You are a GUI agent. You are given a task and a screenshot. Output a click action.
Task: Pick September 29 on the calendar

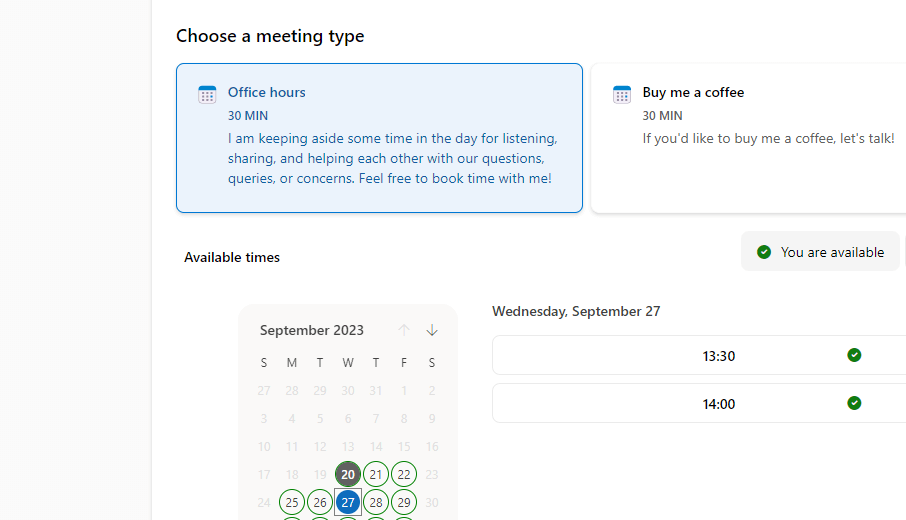click(x=404, y=502)
